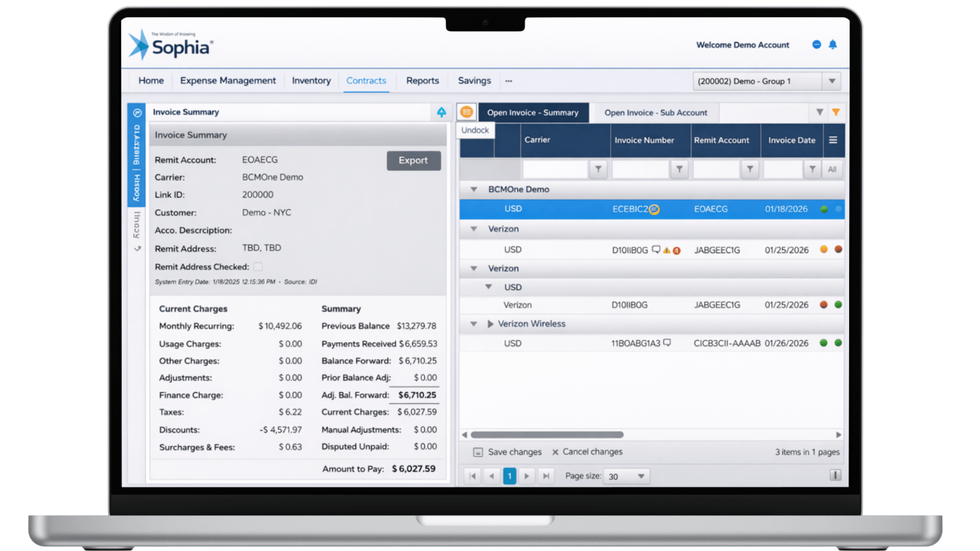The height and width of the screenshot is (551, 980).
Task: Click the Export button
Action: pyautogui.click(x=413, y=160)
